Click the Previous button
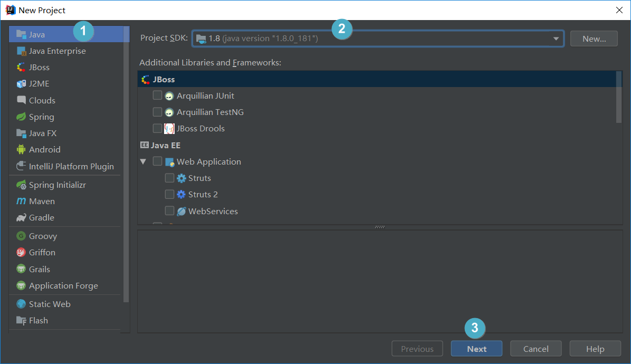 417,349
